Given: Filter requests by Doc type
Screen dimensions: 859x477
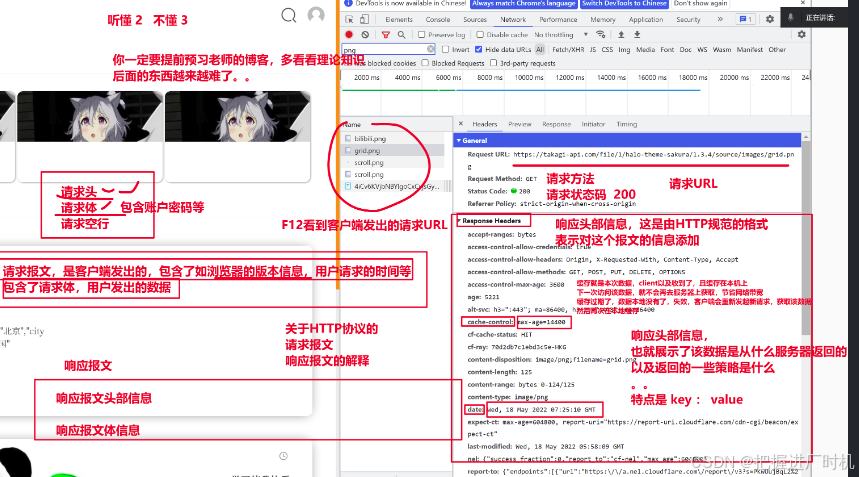Looking at the screenshot, I should click(x=685, y=49).
